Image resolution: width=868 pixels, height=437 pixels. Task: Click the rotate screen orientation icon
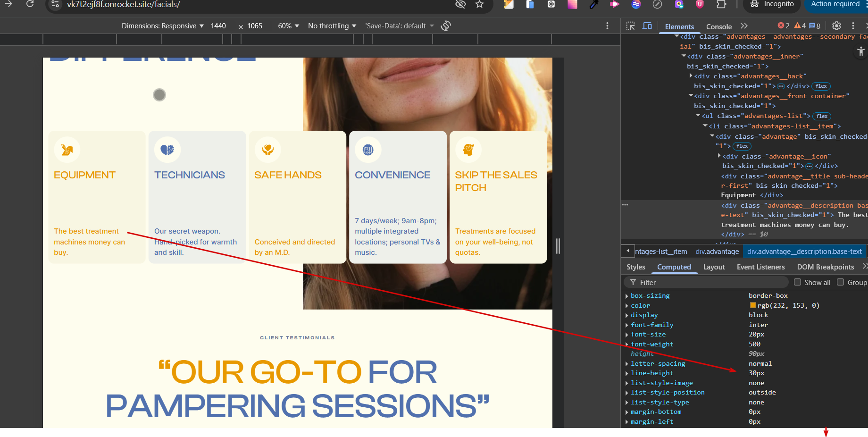(x=446, y=26)
